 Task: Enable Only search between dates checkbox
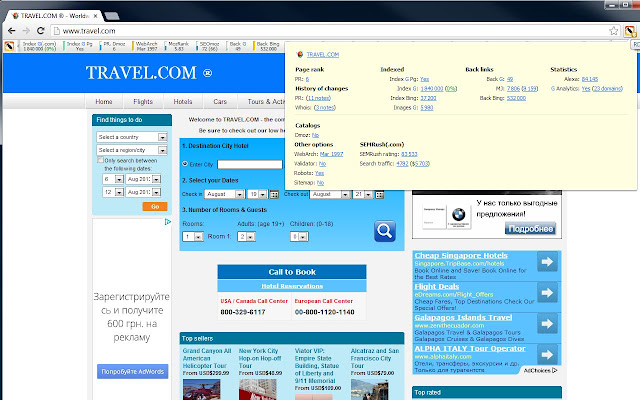point(99,160)
